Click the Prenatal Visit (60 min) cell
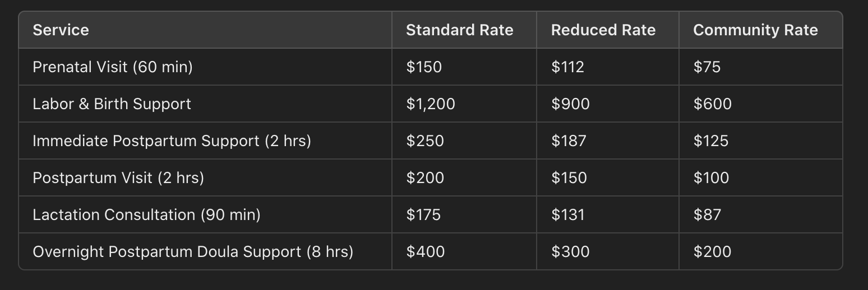This screenshot has width=868, height=290. [205, 67]
